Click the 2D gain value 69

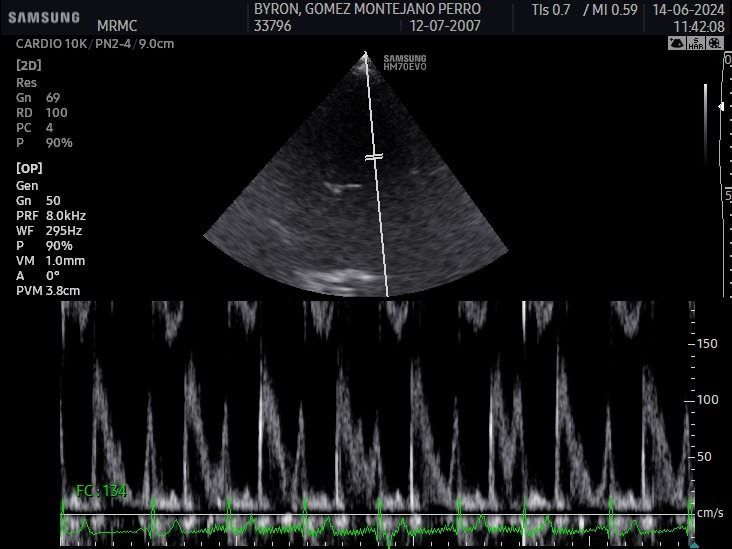pyautogui.click(x=53, y=98)
